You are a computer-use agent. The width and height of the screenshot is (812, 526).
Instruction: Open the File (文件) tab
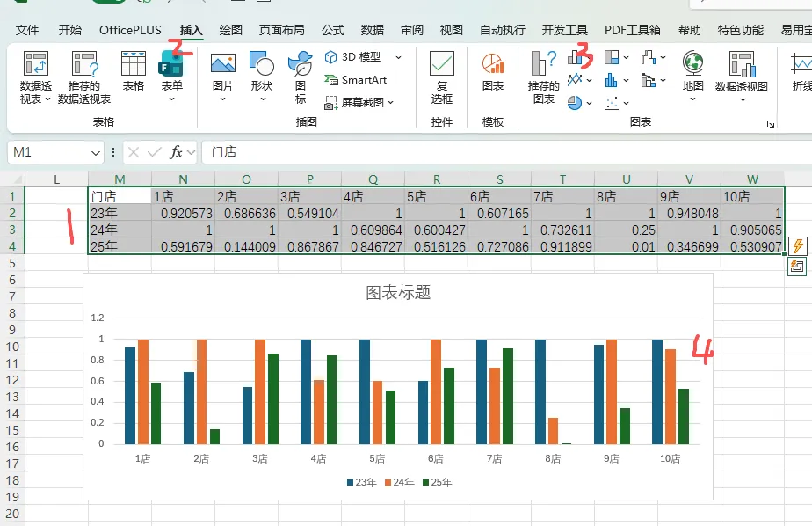[27, 30]
